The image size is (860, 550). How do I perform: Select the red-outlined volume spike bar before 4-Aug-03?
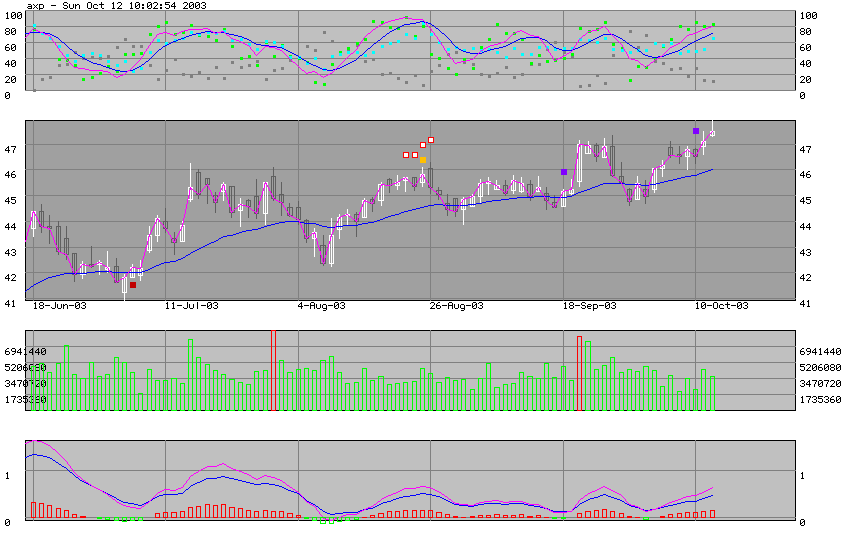(272, 370)
